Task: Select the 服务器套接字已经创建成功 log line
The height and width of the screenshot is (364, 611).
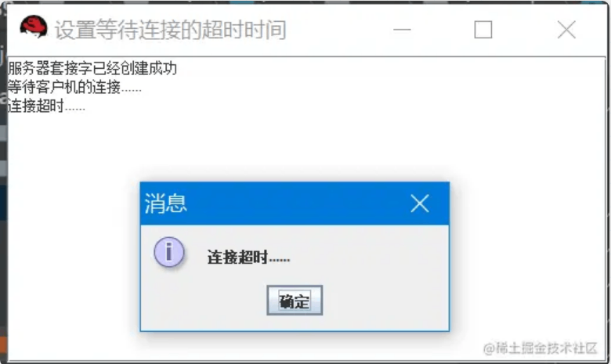Action: [x=92, y=68]
